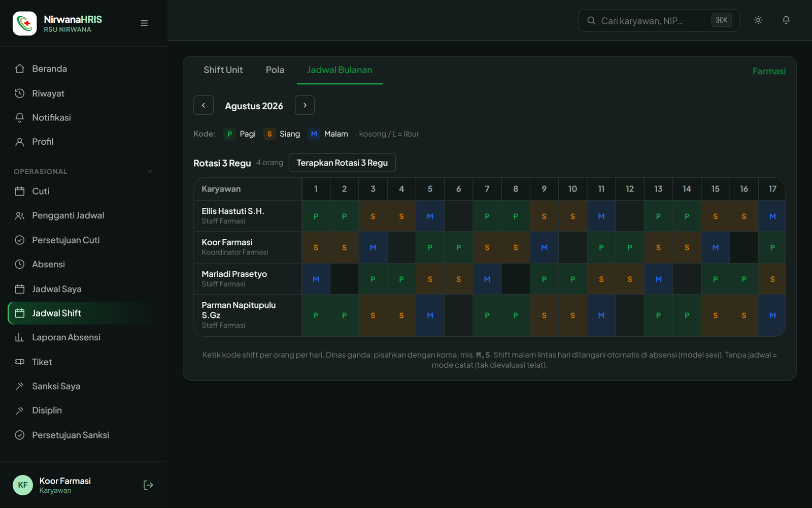Click the Farmasi unit link
The image size is (812, 508).
pyautogui.click(x=769, y=71)
